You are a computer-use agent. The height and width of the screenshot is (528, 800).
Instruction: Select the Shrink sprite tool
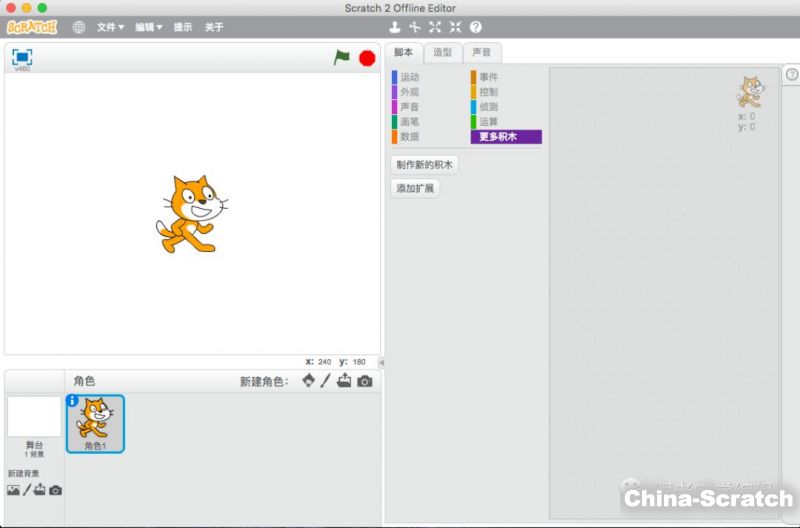pos(455,27)
